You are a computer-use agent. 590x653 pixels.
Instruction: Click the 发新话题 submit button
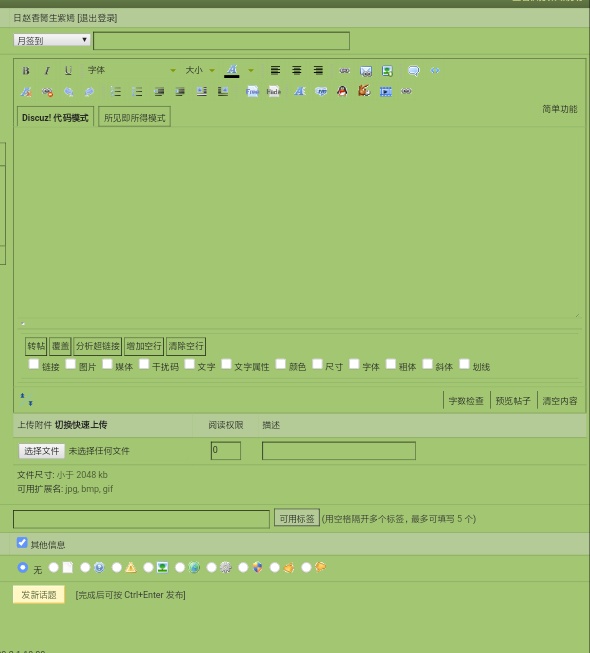39,595
